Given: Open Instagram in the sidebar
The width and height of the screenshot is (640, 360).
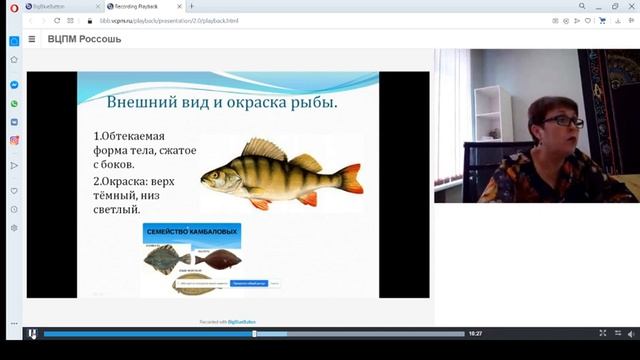Looking at the screenshot, I should tap(14, 140).
